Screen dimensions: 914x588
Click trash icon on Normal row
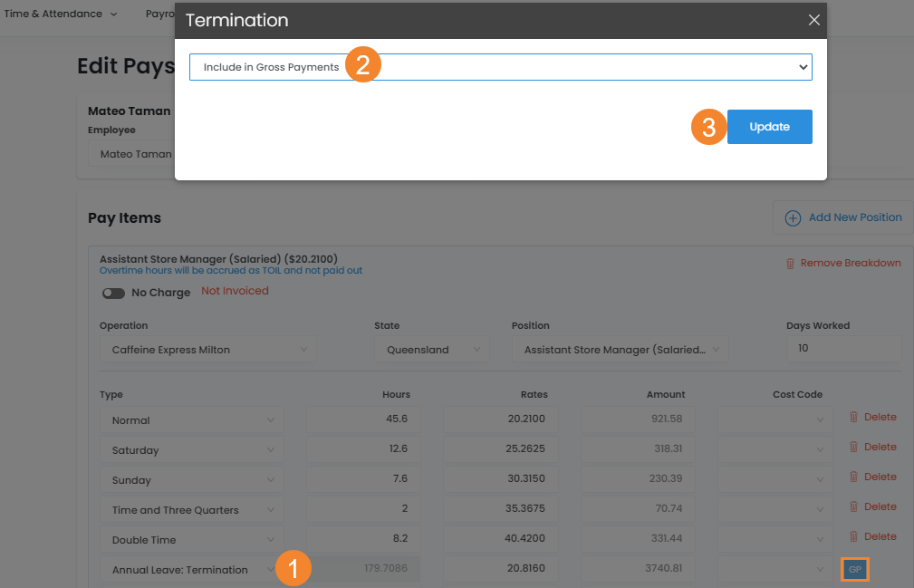click(853, 418)
